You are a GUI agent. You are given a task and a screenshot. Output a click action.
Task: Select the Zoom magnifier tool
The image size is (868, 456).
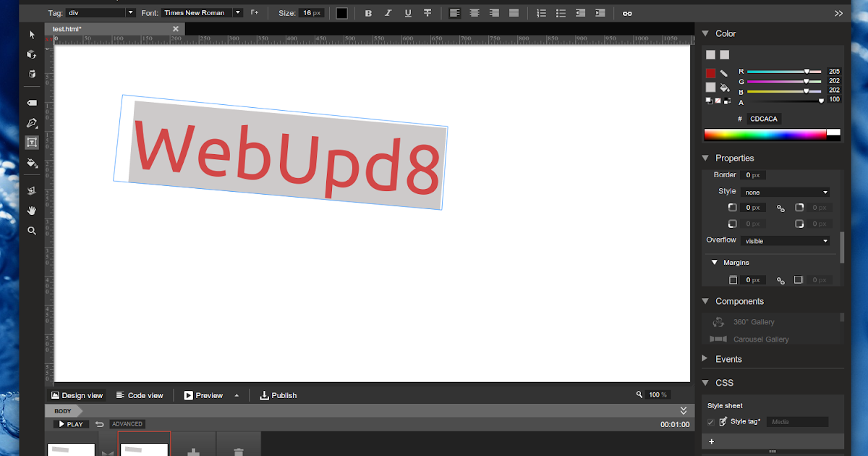[x=32, y=230]
